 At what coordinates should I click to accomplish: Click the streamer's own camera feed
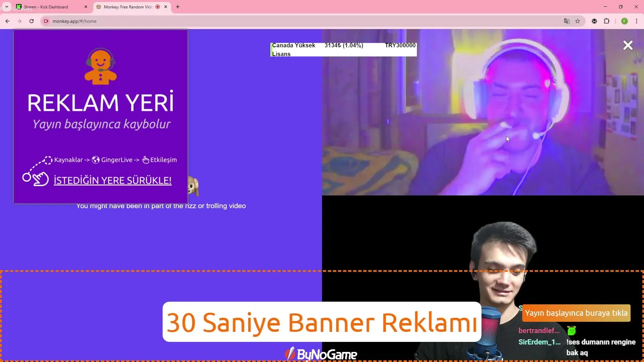(x=483, y=279)
